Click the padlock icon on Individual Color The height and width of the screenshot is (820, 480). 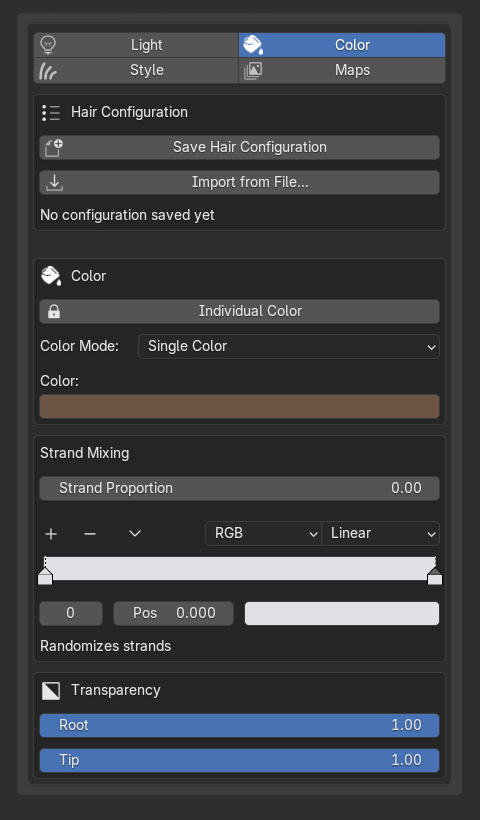[x=54, y=312]
